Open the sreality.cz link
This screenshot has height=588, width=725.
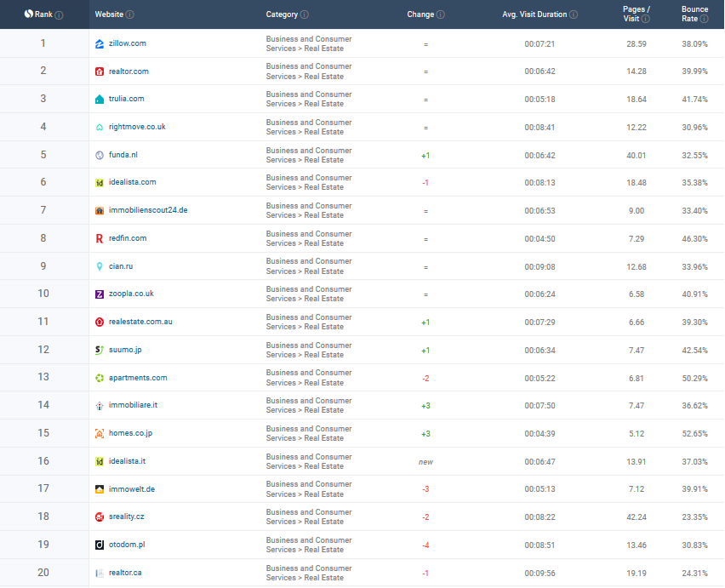[126, 517]
